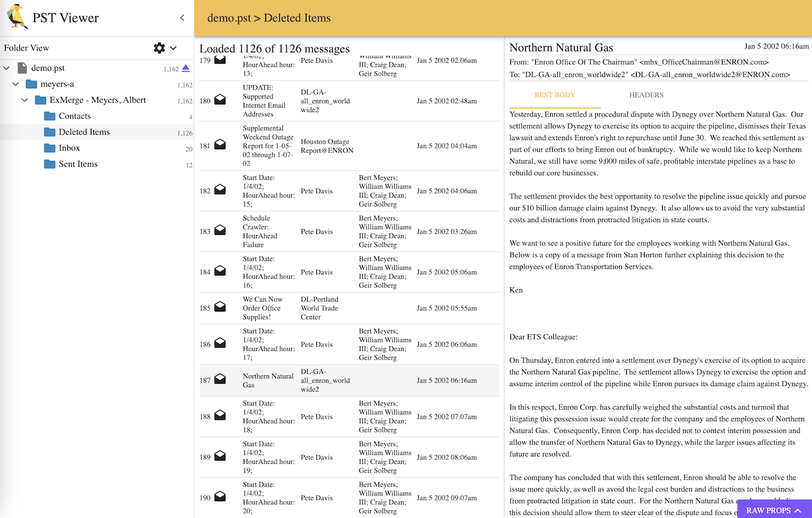Click the envelope icon for message 187
Image resolution: width=812 pixels, height=518 pixels.
pyautogui.click(x=220, y=380)
